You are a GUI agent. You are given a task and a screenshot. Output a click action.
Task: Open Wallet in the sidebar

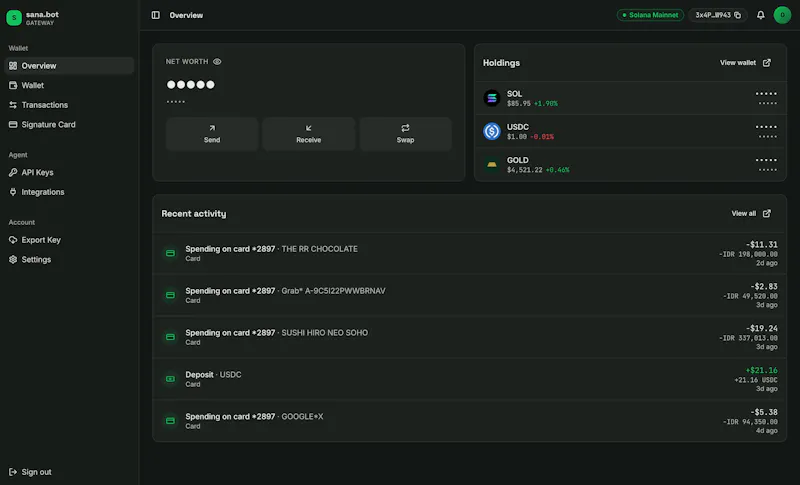tap(69, 85)
